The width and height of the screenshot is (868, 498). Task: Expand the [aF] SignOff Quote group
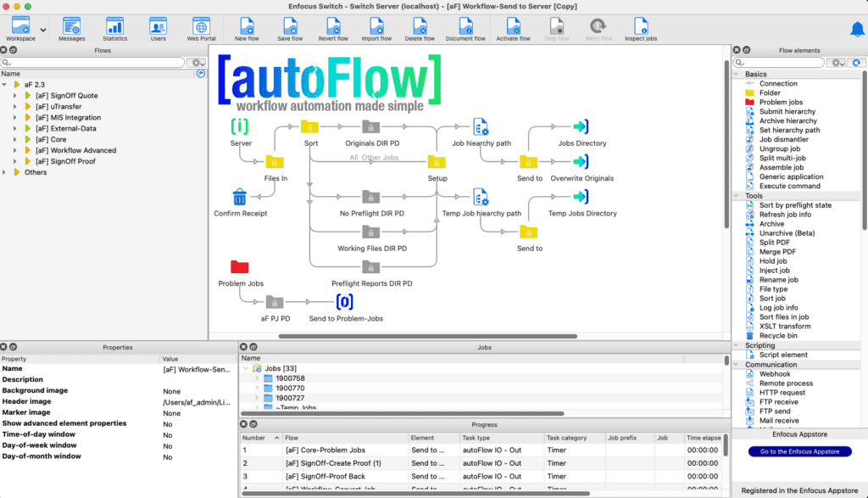pyautogui.click(x=15, y=96)
